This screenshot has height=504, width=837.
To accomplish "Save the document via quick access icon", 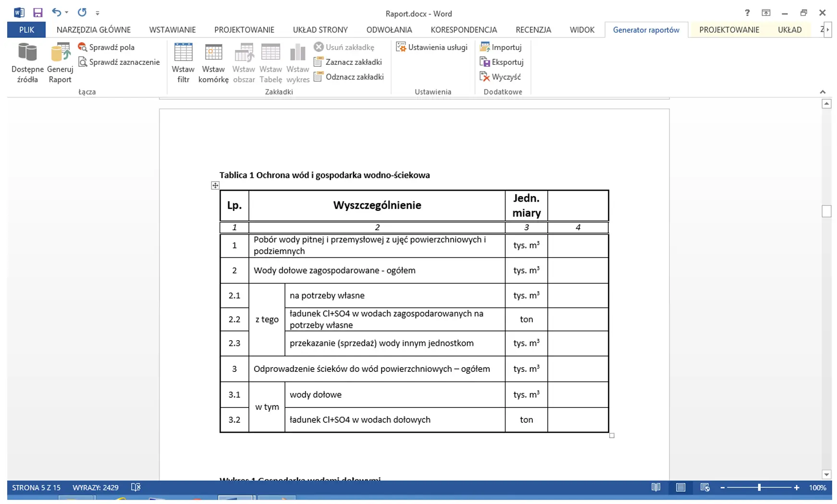I will tap(37, 12).
